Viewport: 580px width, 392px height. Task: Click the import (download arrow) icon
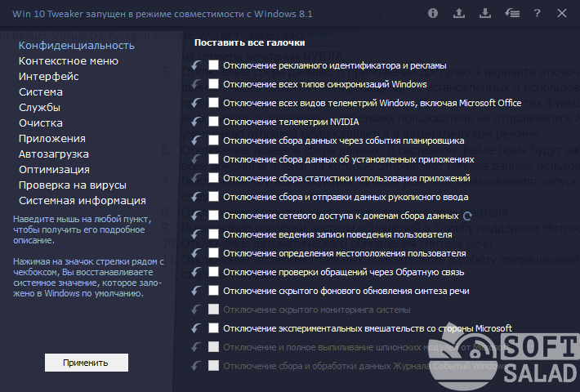pos(485,13)
